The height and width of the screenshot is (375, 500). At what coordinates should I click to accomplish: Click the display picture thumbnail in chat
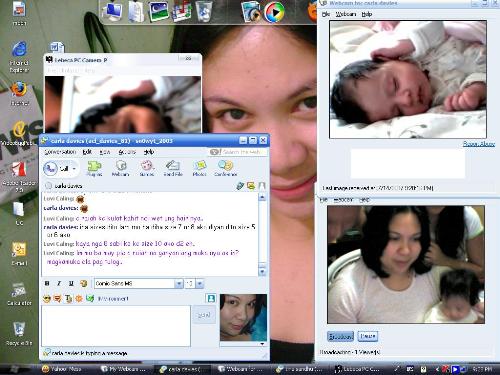click(x=243, y=317)
